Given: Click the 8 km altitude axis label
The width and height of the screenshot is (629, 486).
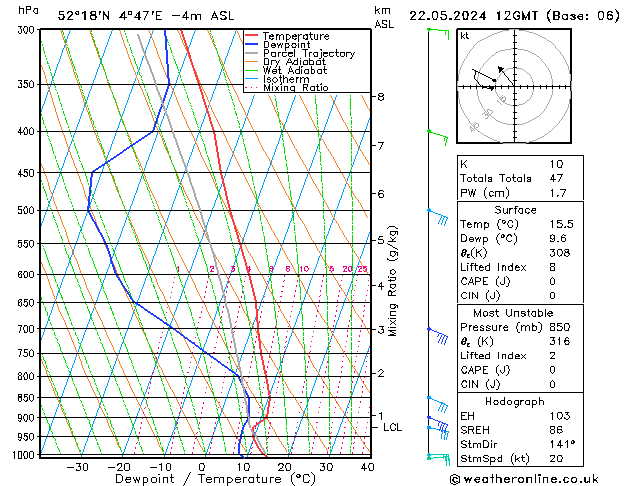Looking at the screenshot, I should coord(381,97).
